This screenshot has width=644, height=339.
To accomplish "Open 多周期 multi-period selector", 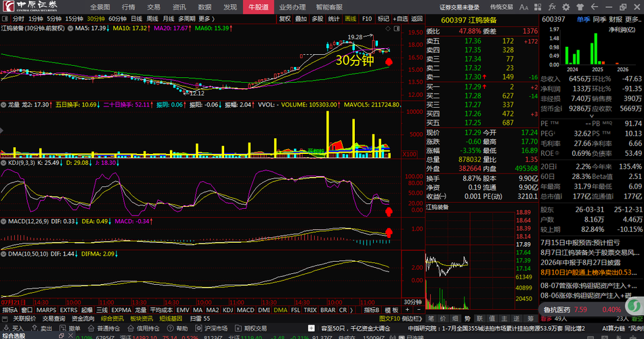I will [x=187, y=18].
